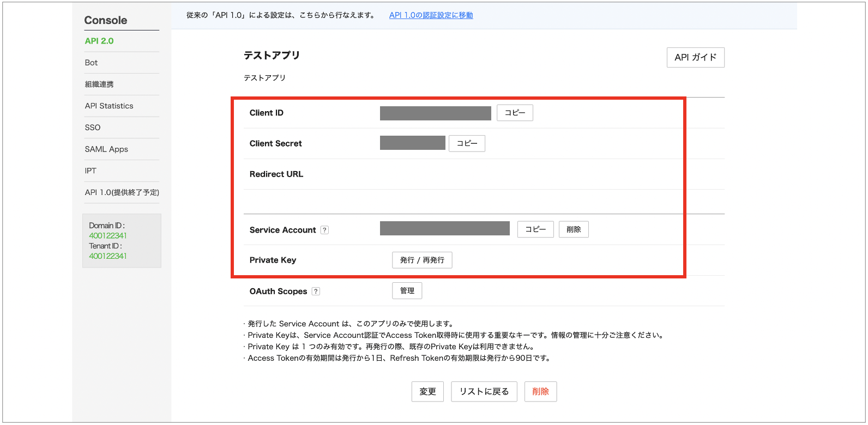Image resolution: width=868 pixels, height=425 pixels.
Task: Open API 1.0(提供終了予定) sidebar item
Action: coord(122,192)
